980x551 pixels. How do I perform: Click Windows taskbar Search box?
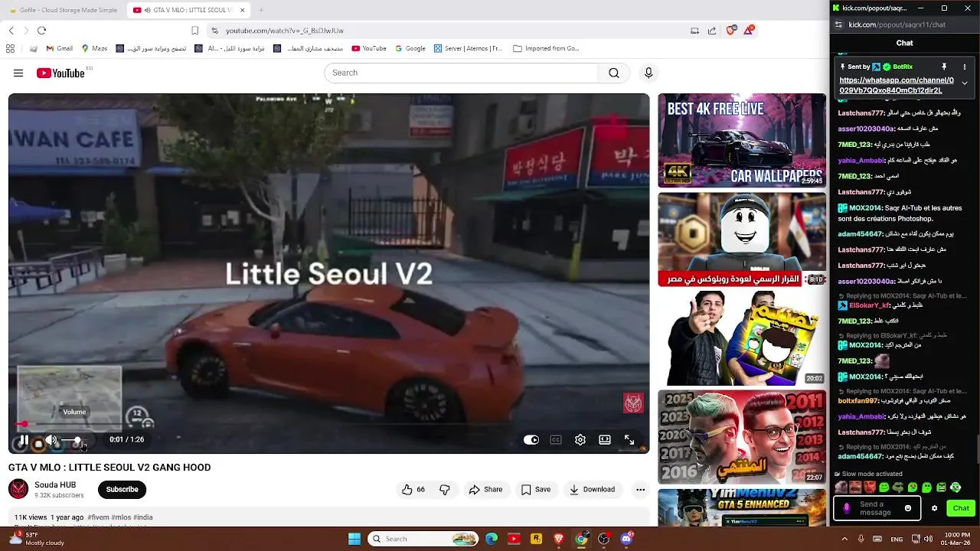(x=423, y=539)
